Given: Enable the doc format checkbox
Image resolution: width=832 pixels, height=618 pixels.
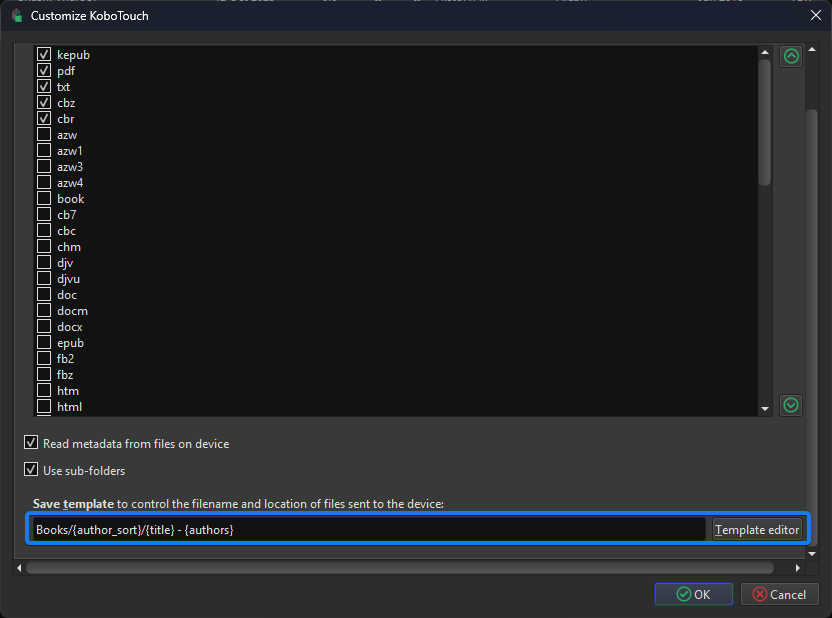Looking at the screenshot, I should click(44, 294).
